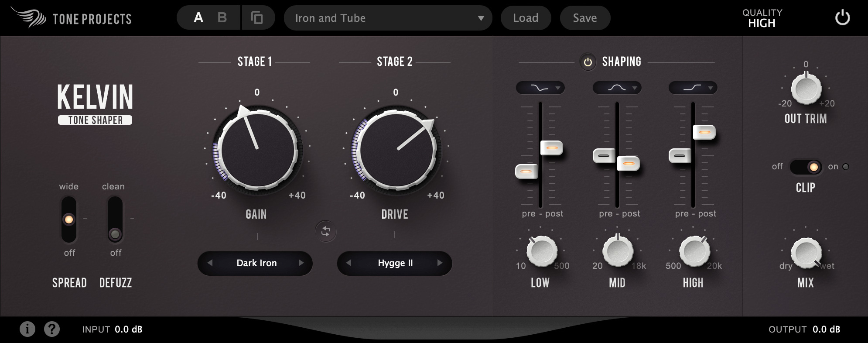
Task: Click the Low band post fader handle
Action: point(552,147)
